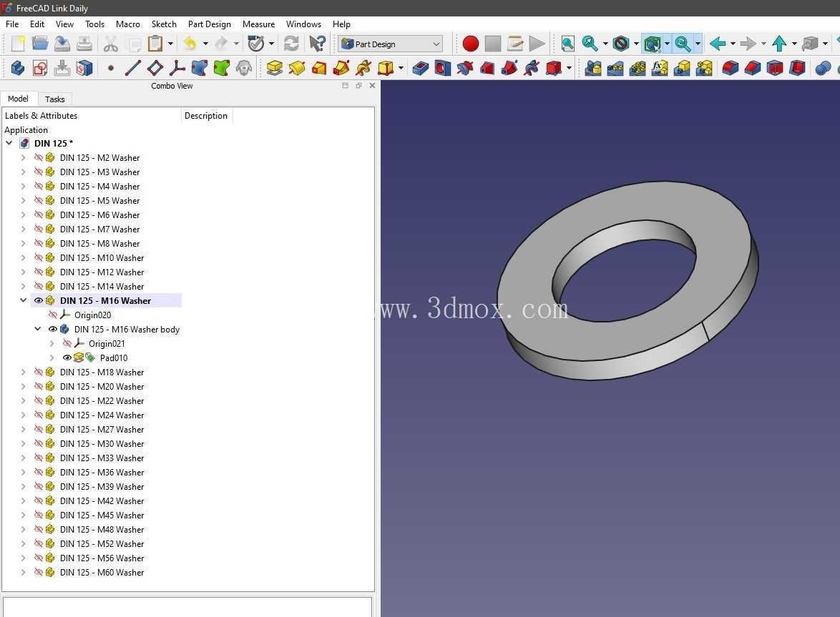Viewport: 840px width, 617px height.
Task: Expand the Pad010 node
Action: pyautogui.click(x=52, y=357)
